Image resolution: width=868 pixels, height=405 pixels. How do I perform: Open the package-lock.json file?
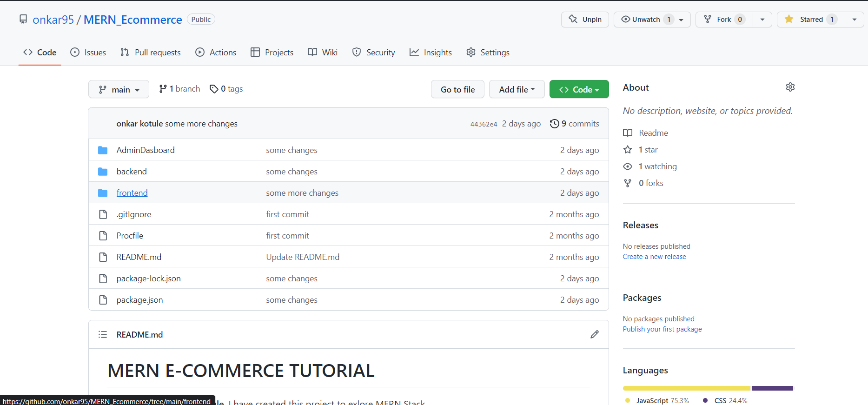click(148, 279)
